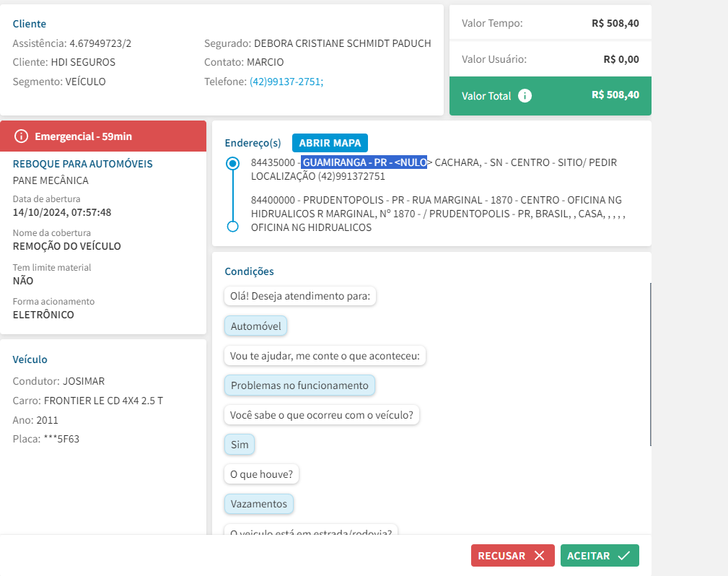Click the info icon beside Valor Total
Image resolution: width=728 pixels, height=576 pixels.
[525, 96]
